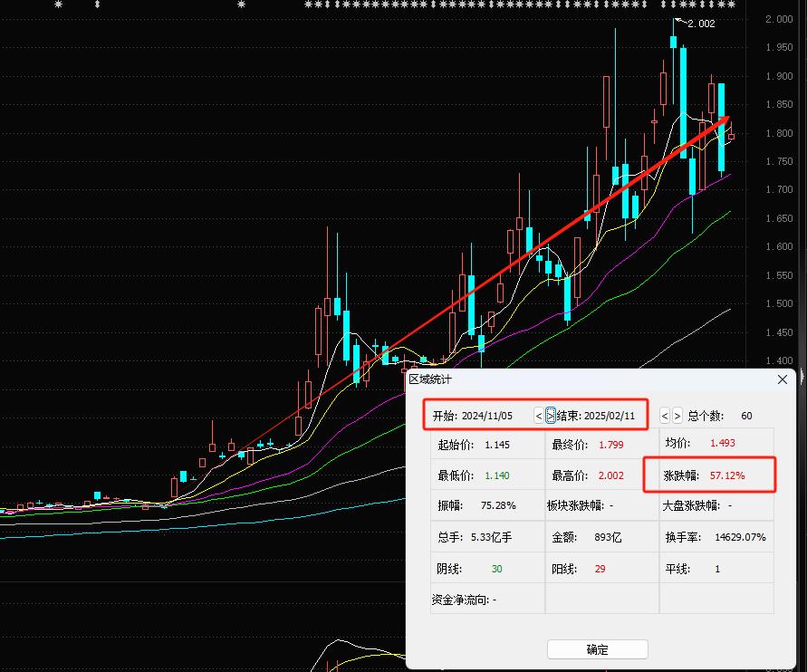Viewport: 807px width, 672px height.
Task: Click the 最高价 value 2.002
Action: pyautogui.click(x=607, y=475)
